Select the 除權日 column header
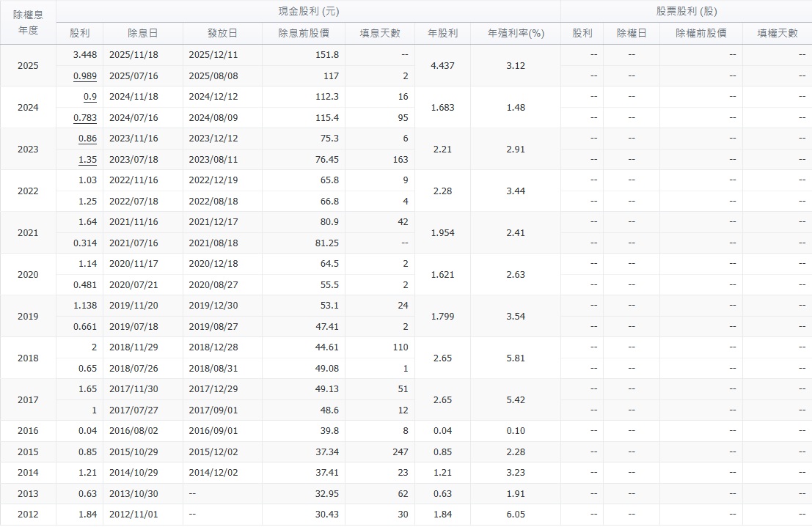The width and height of the screenshot is (812, 527). tap(631, 33)
